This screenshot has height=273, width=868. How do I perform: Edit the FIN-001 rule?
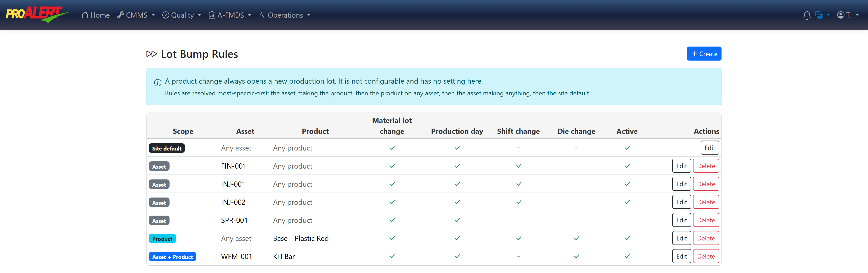pyautogui.click(x=681, y=166)
